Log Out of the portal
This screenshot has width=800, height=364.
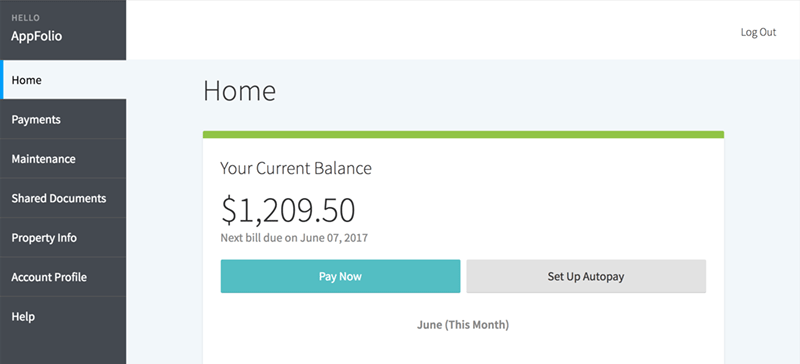(758, 32)
